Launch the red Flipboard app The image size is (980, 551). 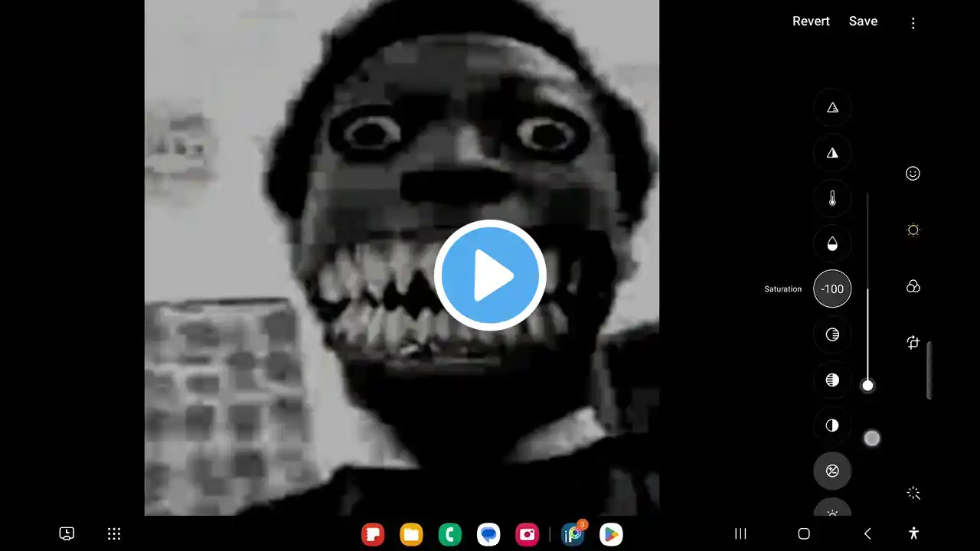pyautogui.click(x=373, y=534)
